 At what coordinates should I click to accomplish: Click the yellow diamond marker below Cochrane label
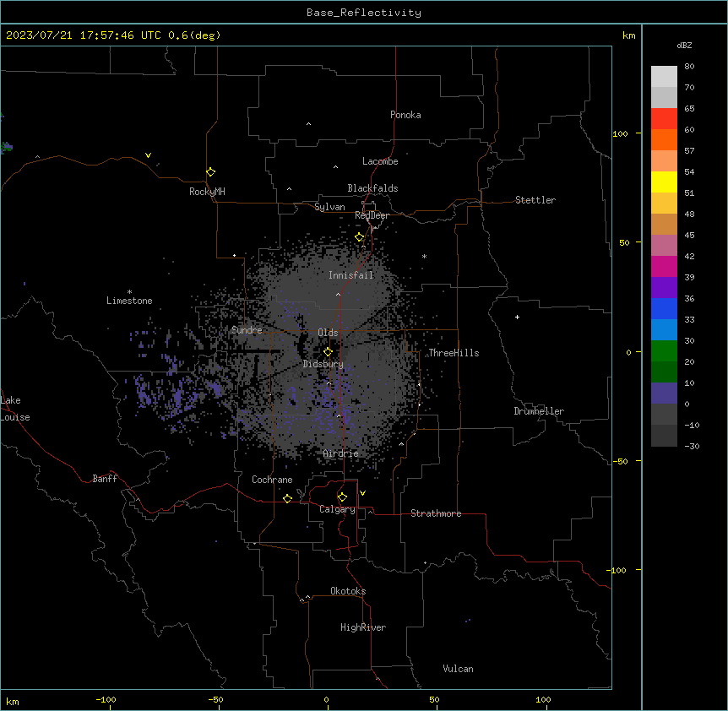coord(287,499)
